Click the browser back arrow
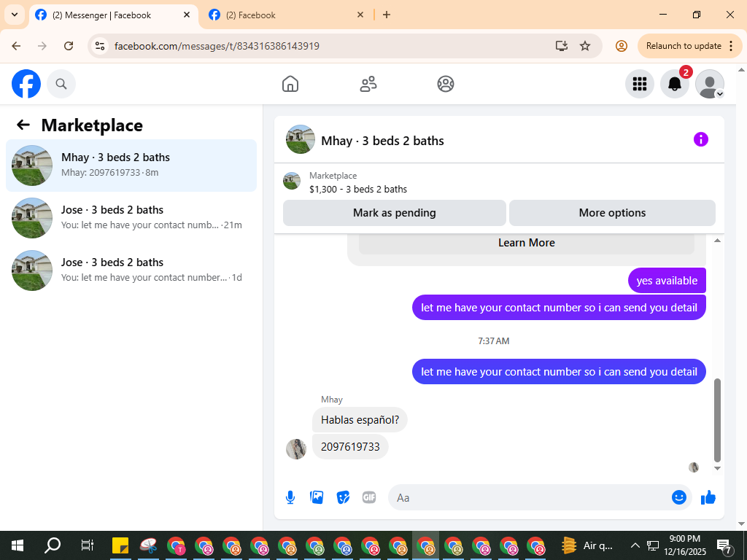 point(16,46)
